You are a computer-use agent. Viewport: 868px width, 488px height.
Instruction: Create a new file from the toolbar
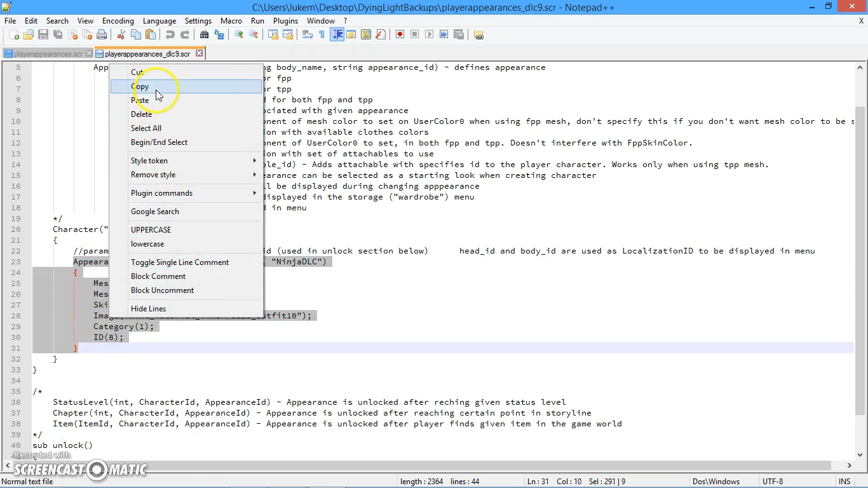[14, 35]
